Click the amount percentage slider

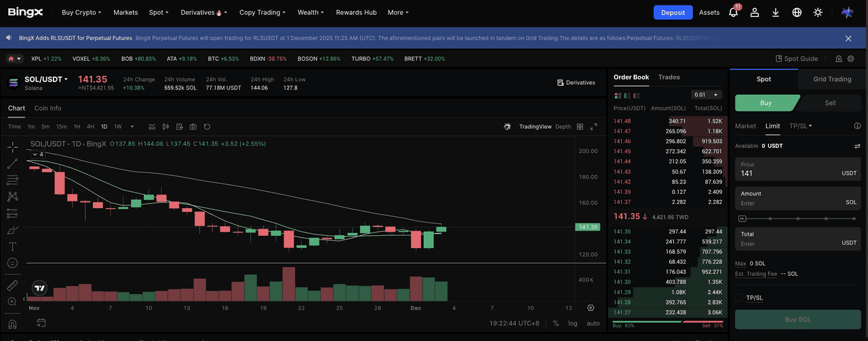click(797, 219)
